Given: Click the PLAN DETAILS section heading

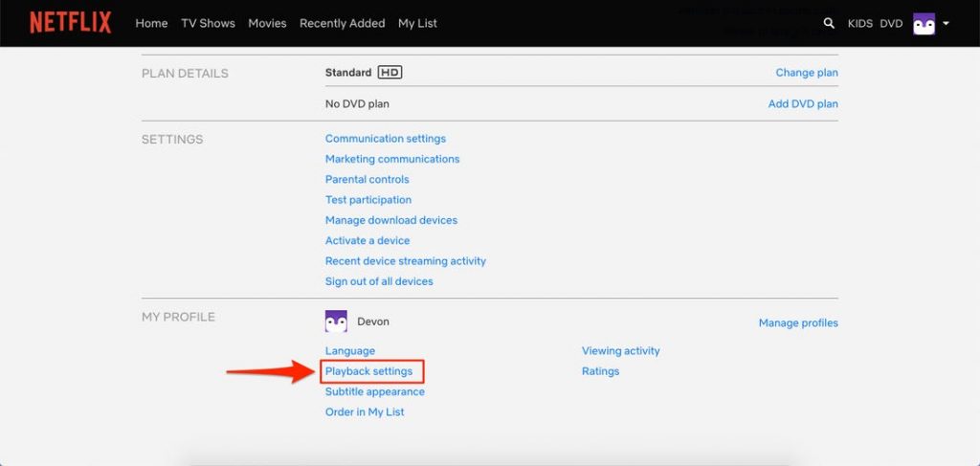Looking at the screenshot, I should (x=185, y=73).
